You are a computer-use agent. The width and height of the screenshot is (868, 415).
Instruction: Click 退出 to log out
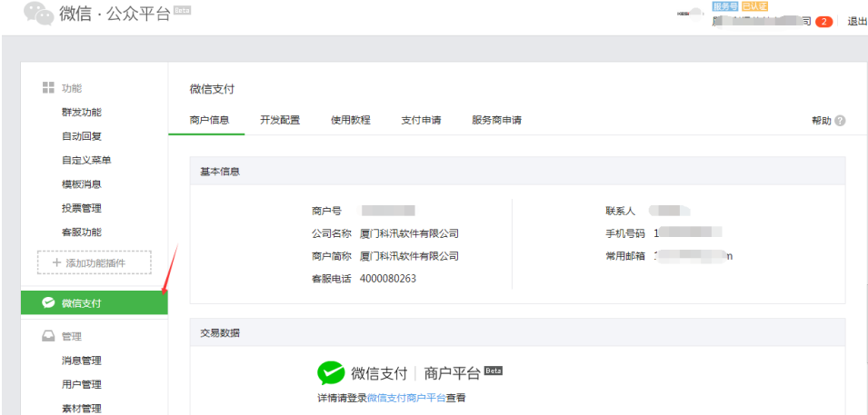(857, 22)
